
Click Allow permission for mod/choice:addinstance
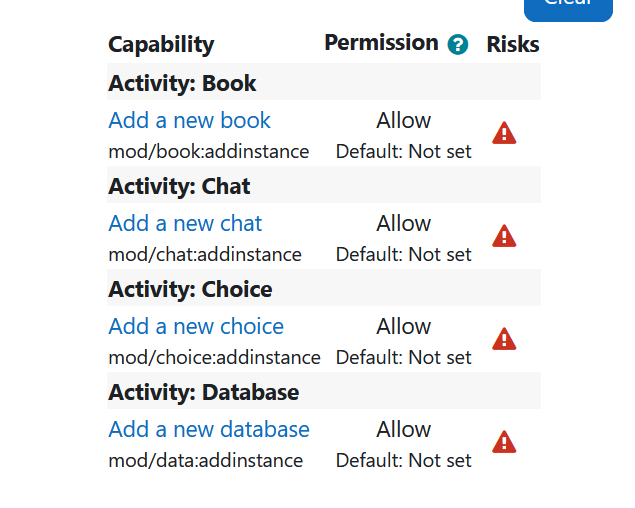[x=403, y=326]
